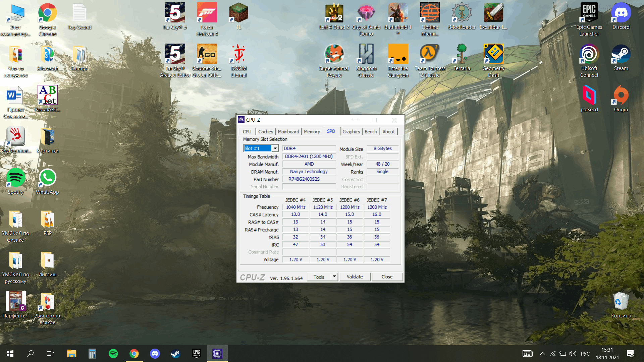The image size is (644, 362).
Task: Open Left 4 Dead 2 shortcut
Action: click(x=334, y=16)
